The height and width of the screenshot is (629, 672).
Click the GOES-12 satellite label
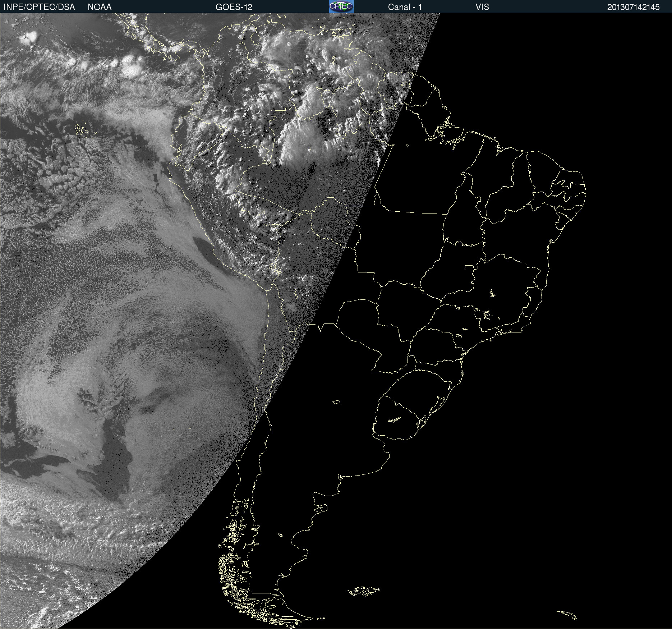pos(234,7)
